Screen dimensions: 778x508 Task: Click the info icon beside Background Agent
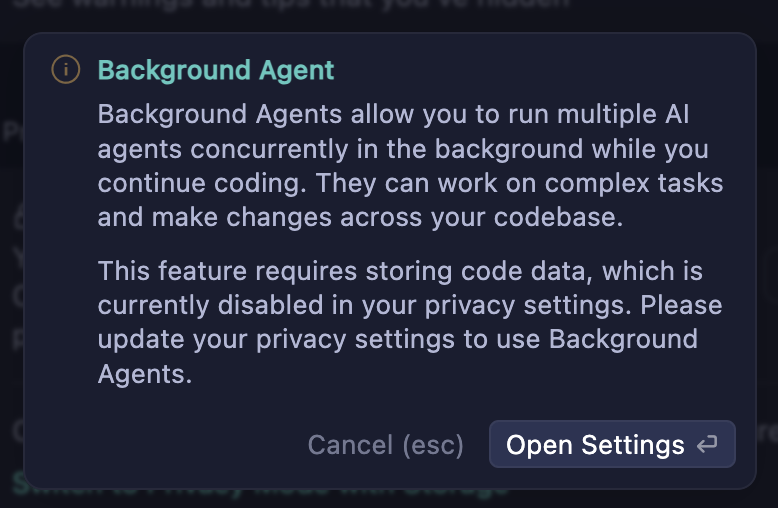coord(65,69)
